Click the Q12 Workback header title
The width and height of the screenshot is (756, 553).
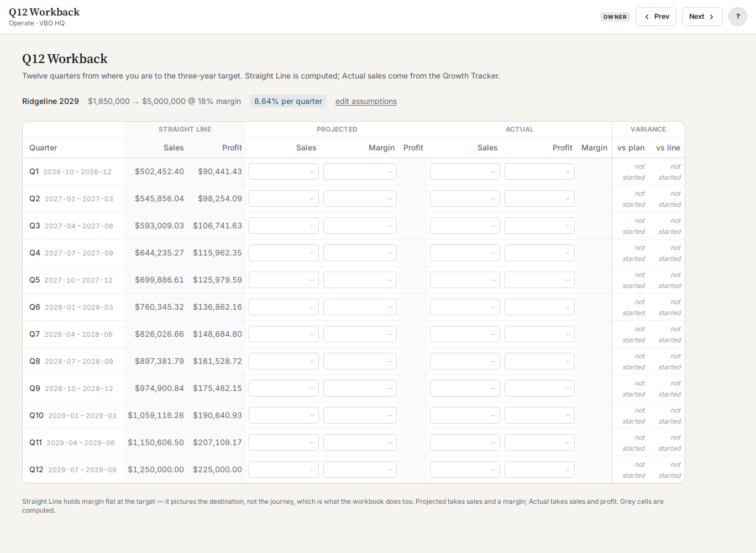click(44, 12)
